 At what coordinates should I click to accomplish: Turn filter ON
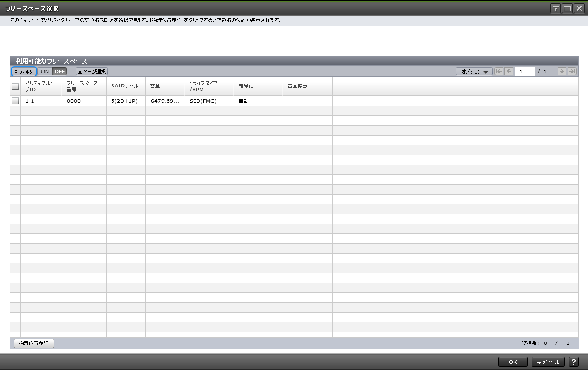tap(45, 71)
